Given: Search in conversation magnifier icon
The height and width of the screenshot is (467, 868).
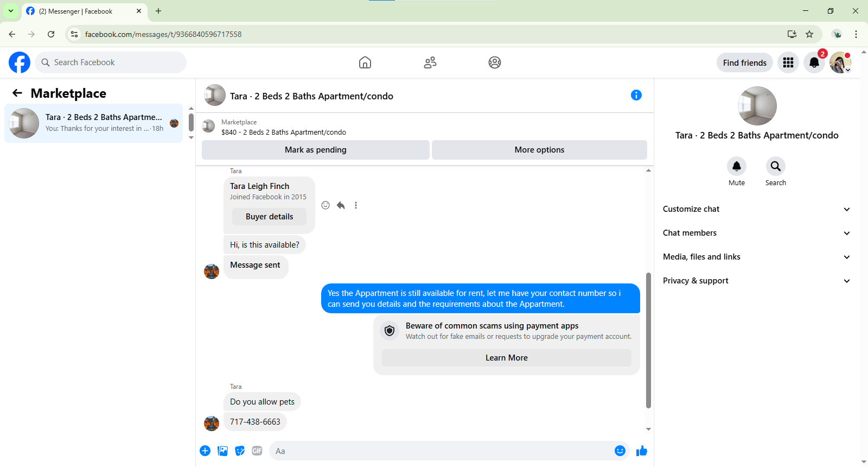Looking at the screenshot, I should click(x=776, y=166).
